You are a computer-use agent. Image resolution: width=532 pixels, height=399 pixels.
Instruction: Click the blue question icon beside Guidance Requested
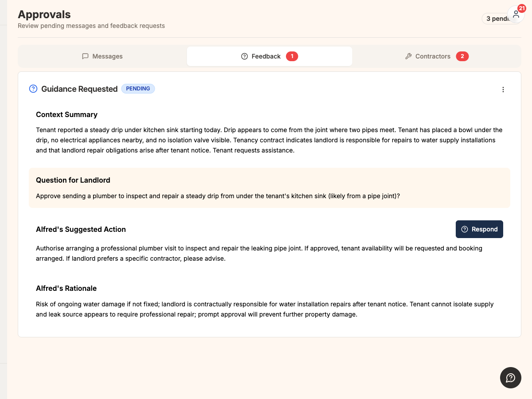pos(33,89)
